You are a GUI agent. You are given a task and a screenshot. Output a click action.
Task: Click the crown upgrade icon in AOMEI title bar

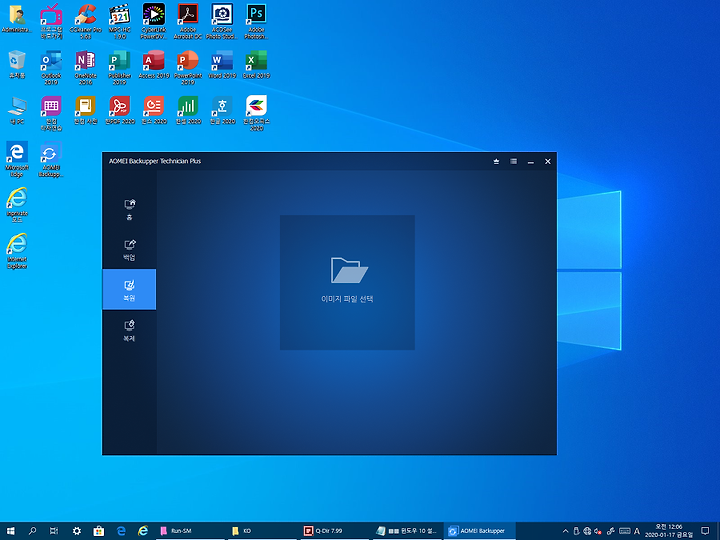496,161
